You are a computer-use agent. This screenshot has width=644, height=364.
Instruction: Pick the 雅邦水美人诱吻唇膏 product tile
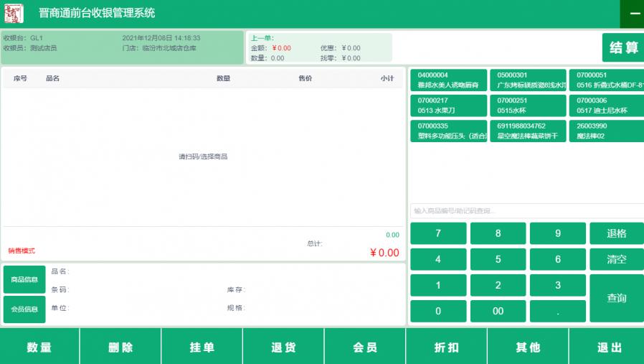448,80
